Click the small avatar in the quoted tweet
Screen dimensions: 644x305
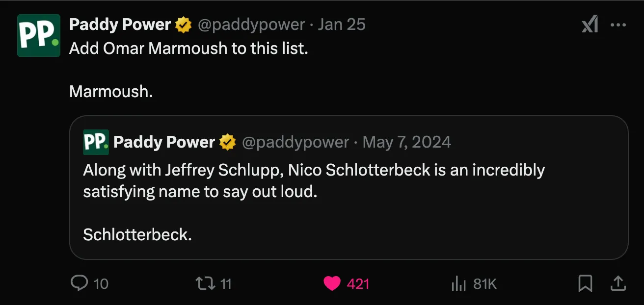coord(96,142)
